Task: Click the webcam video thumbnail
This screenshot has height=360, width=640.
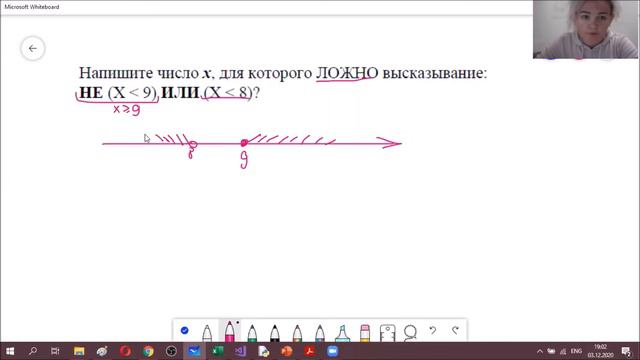Action: [585, 29]
